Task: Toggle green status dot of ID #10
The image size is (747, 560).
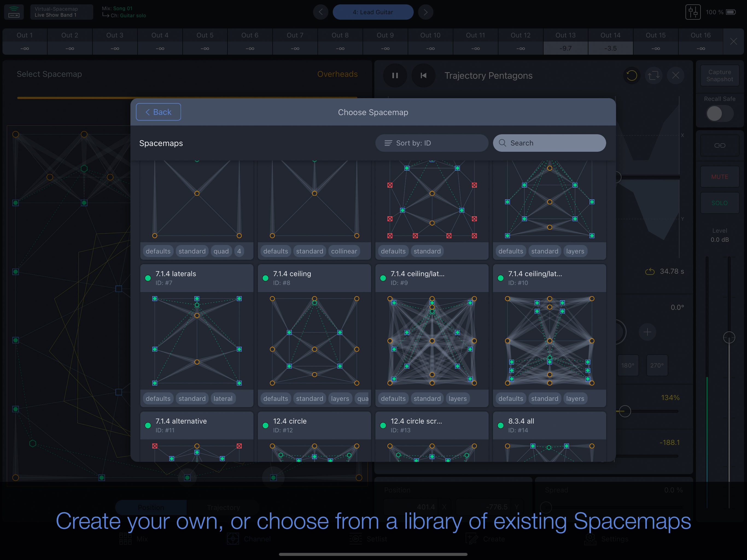Action: coord(500,278)
